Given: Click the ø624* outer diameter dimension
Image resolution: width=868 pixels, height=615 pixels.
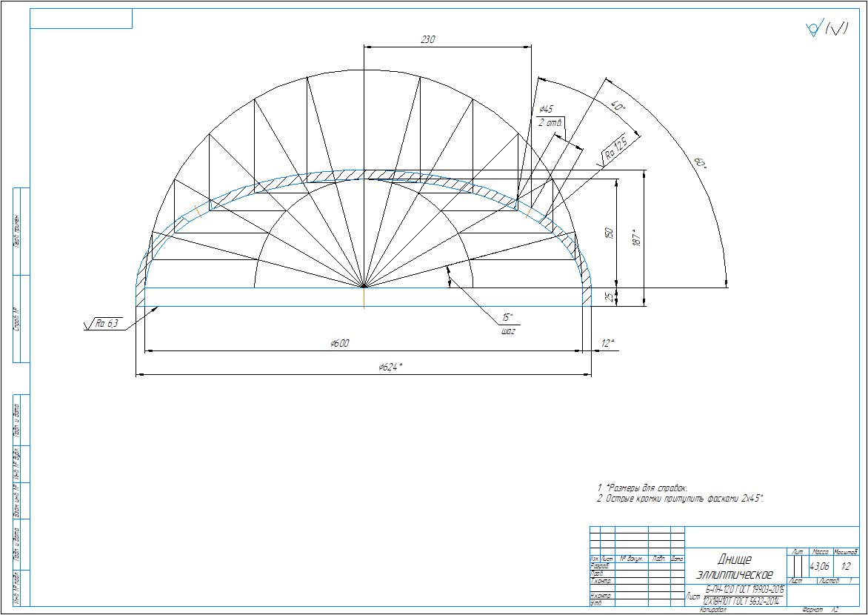Looking at the screenshot, I should pos(390,367).
